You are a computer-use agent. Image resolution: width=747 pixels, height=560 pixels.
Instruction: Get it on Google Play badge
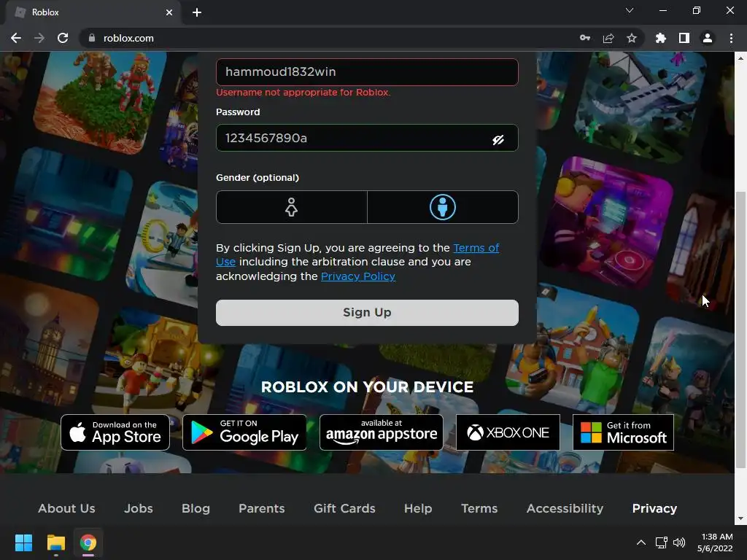coord(244,432)
